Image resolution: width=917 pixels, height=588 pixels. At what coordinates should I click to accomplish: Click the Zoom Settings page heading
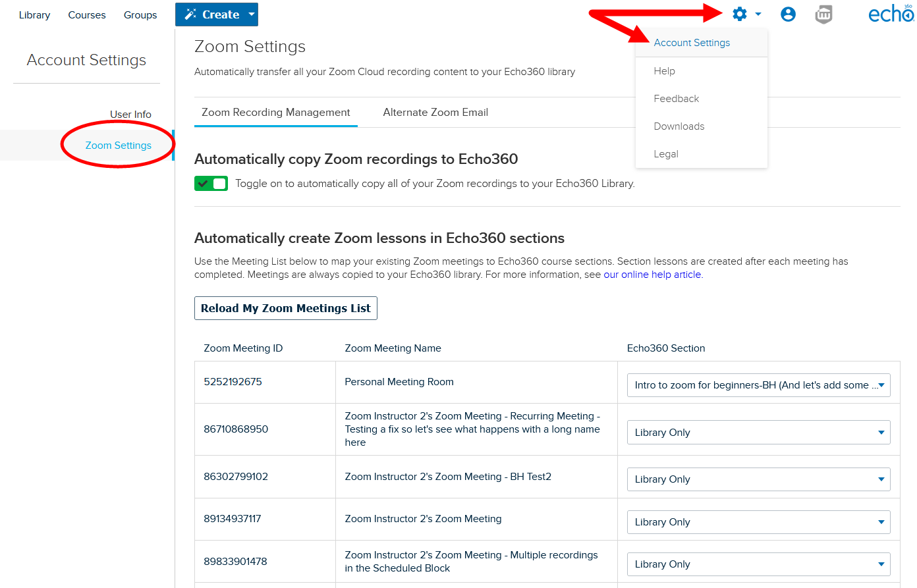(250, 47)
